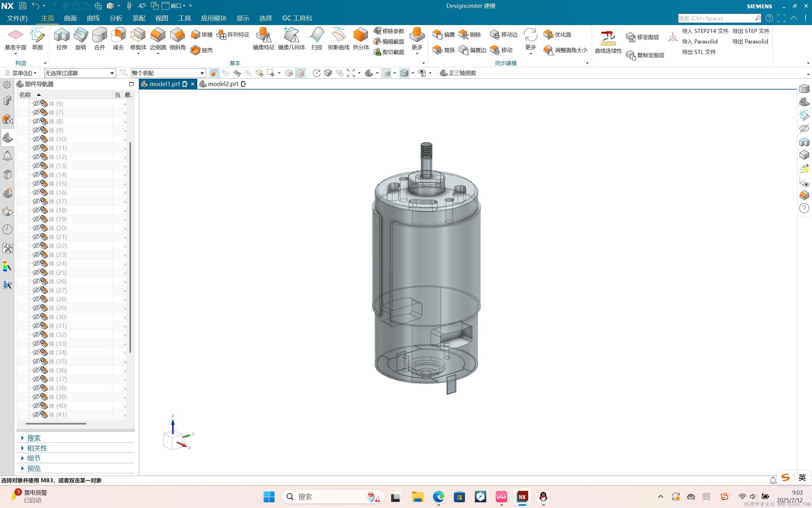Open the 无选择过滤器 dropdown
The width and height of the screenshot is (812, 508).
[80, 73]
